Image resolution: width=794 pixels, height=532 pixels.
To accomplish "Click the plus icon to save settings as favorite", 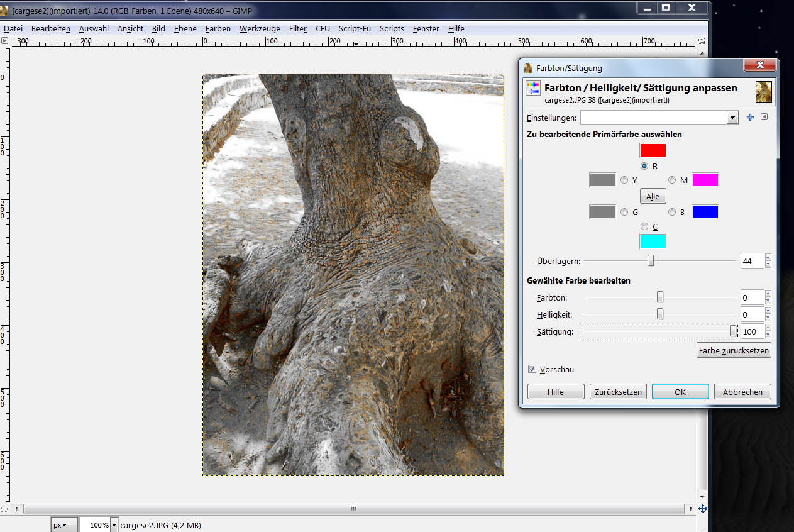I will click(x=750, y=118).
